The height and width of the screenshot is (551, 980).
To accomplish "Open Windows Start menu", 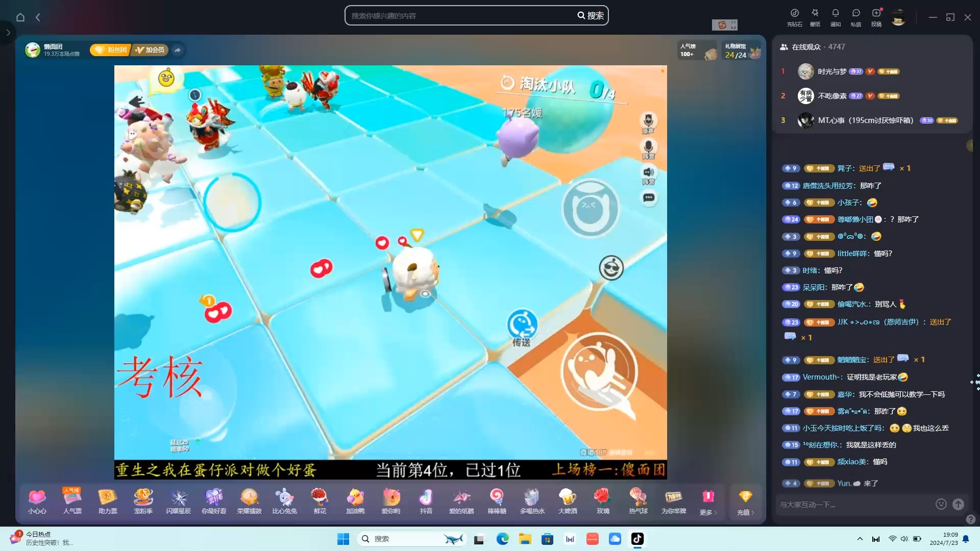I will coord(343,539).
